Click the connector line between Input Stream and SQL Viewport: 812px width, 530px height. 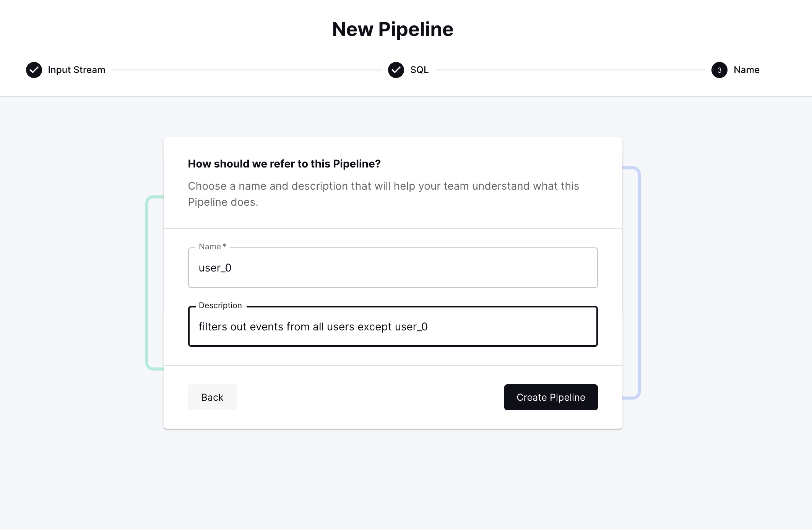[x=247, y=70]
